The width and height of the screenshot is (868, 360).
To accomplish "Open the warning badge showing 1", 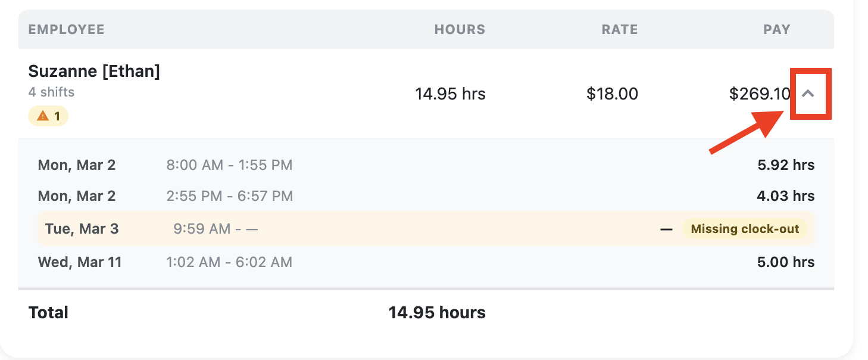I will [48, 116].
